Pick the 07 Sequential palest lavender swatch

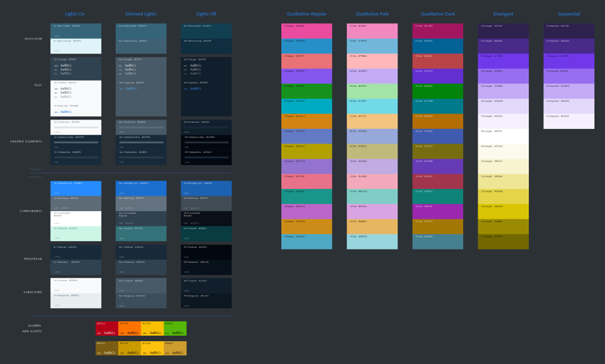(x=569, y=122)
